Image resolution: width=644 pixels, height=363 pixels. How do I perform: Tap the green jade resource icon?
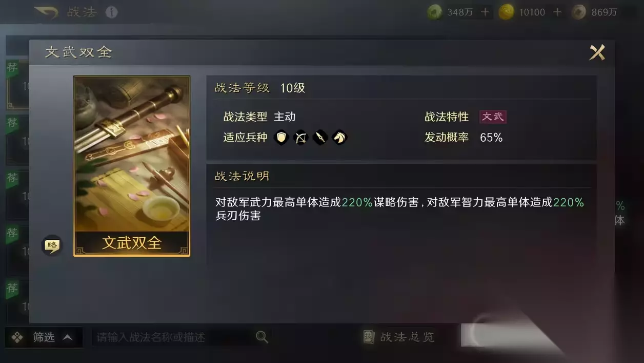click(x=435, y=12)
